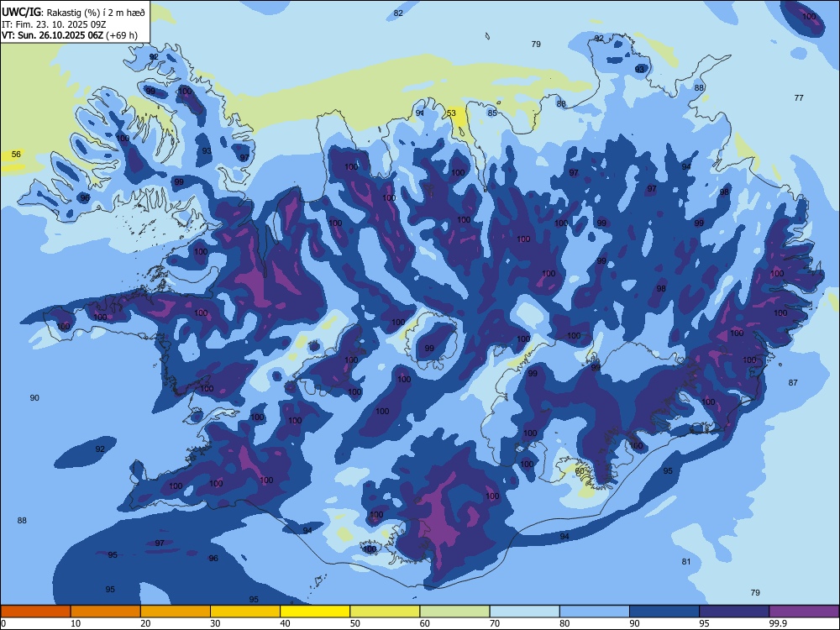This screenshot has width=840, height=630.
Task: Pick the 95–99.9 dark navy legend swatch
Action: click(734, 612)
